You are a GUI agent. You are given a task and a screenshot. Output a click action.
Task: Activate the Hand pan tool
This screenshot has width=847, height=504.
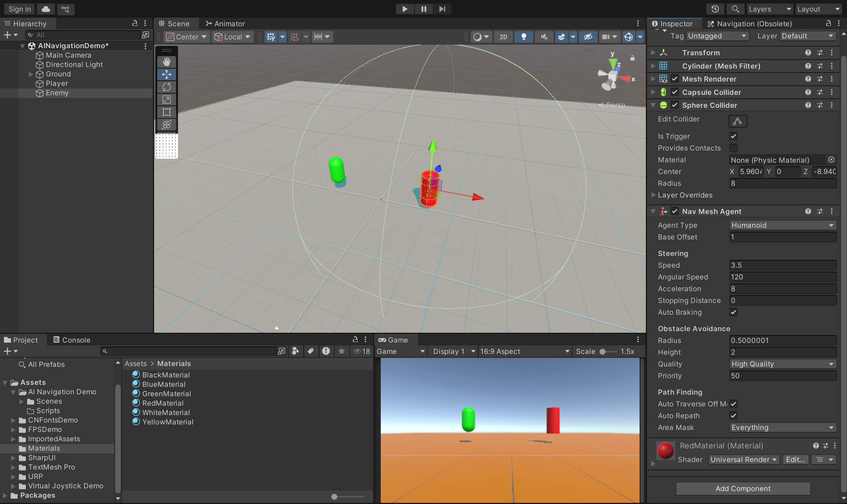tap(166, 62)
